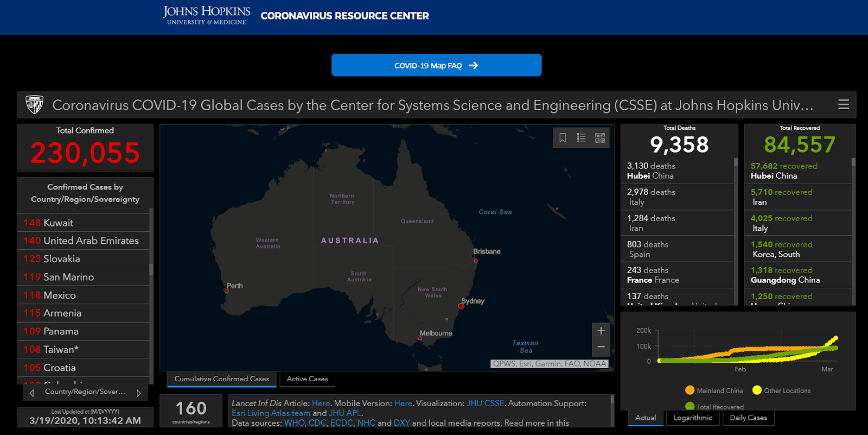Open the Esri Living Atlas team link

point(271,413)
